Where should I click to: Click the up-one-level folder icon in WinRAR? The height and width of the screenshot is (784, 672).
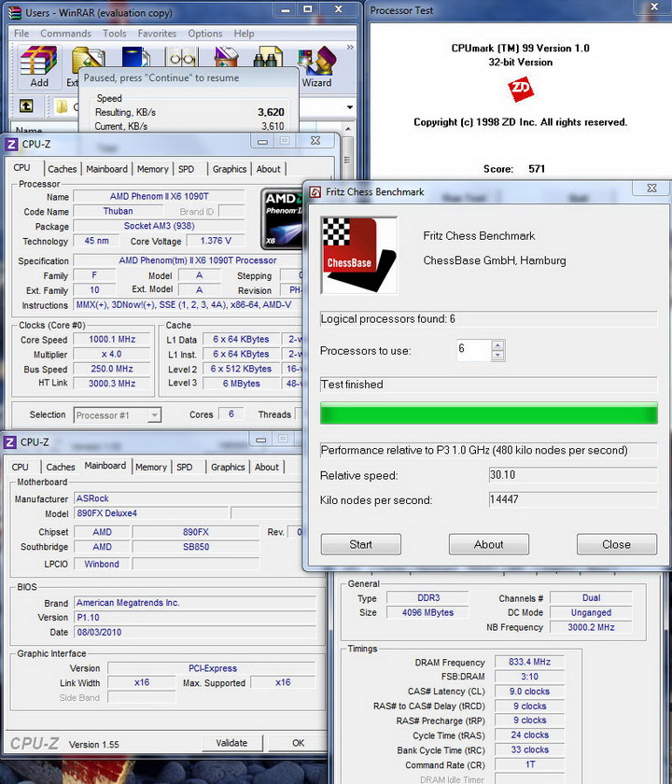click(x=26, y=105)
